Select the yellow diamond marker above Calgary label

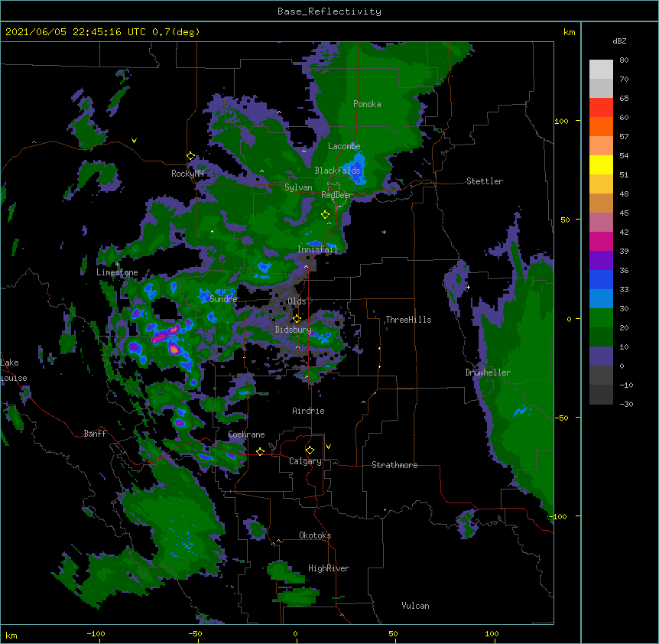coord(310,450)
